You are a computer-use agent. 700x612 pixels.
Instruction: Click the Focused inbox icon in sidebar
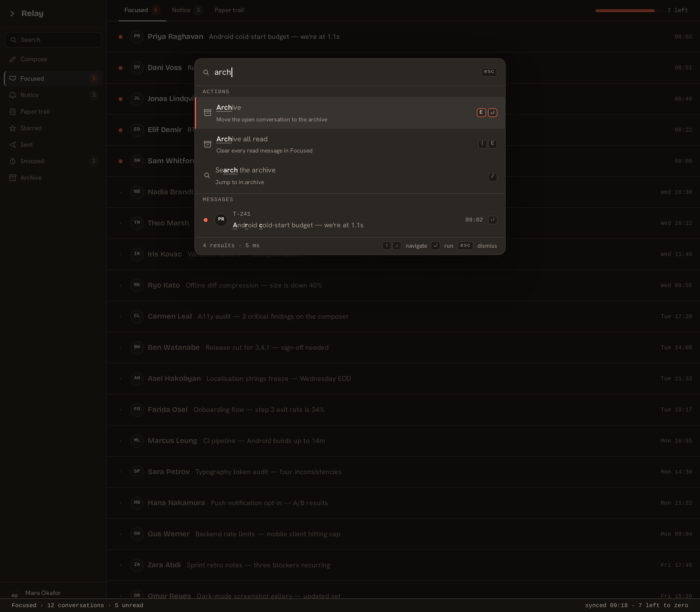tap(13, 78)
